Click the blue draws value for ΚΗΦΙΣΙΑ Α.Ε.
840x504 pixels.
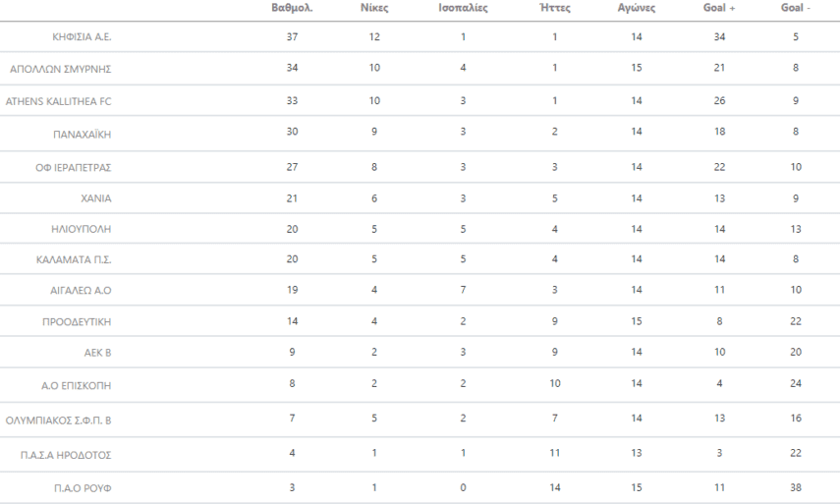(x=463, y=37)
